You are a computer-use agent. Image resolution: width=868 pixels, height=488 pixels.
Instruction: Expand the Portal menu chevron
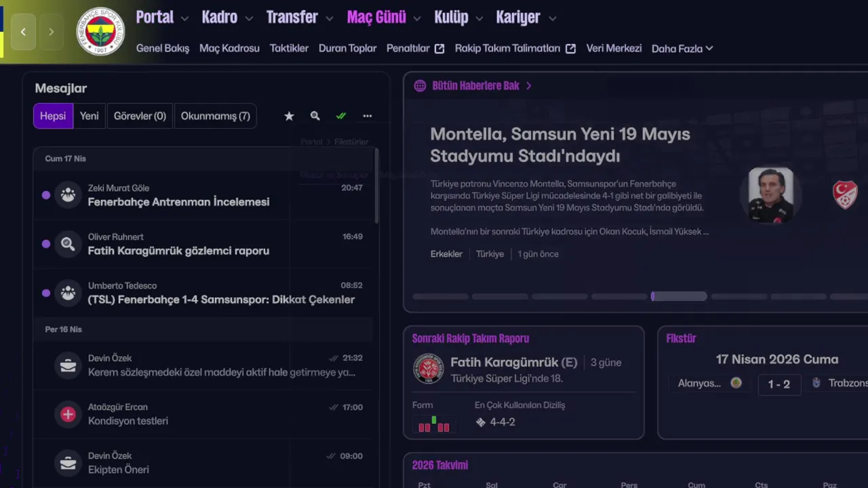pos(185,19)
